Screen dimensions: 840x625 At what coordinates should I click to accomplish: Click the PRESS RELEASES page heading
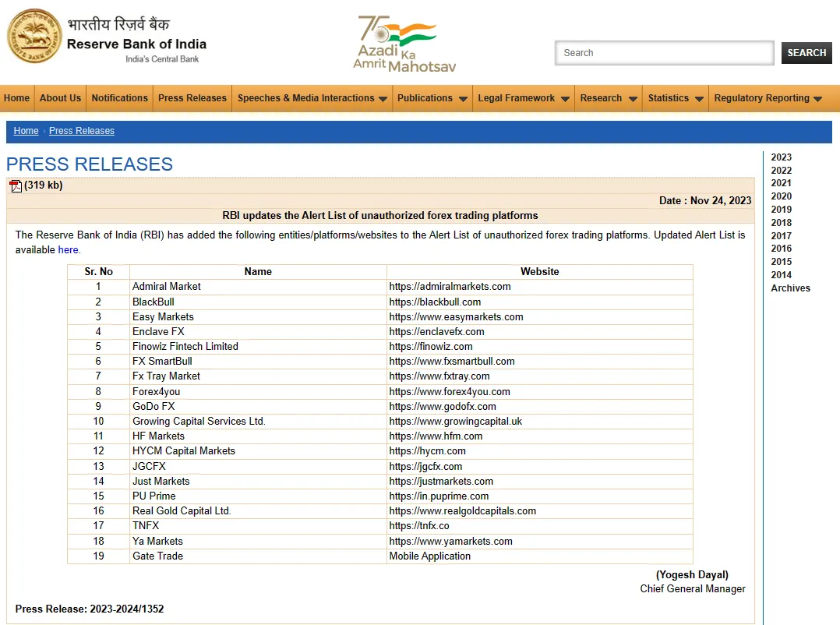(x=90, y=164)
